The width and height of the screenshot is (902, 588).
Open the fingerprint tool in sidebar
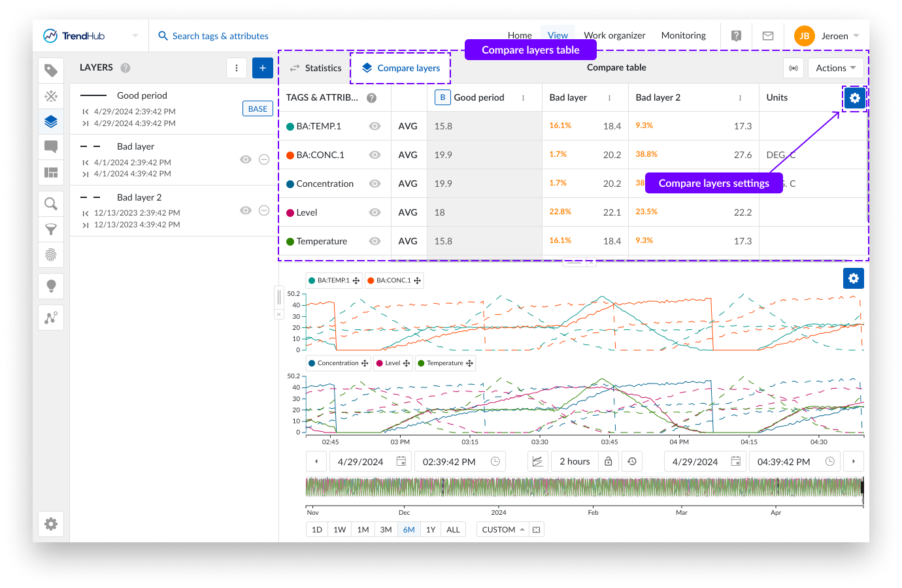coord(51,255)
